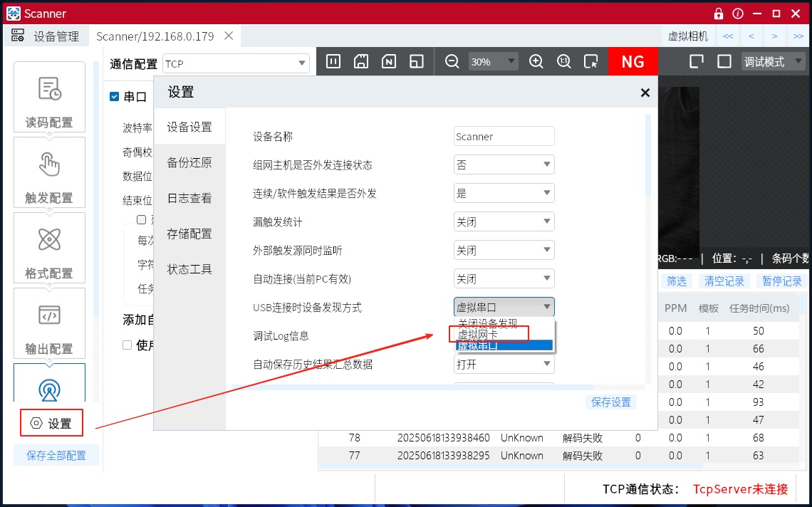
Task: Reset zoom to 1:1
Action: pos(563,62)
